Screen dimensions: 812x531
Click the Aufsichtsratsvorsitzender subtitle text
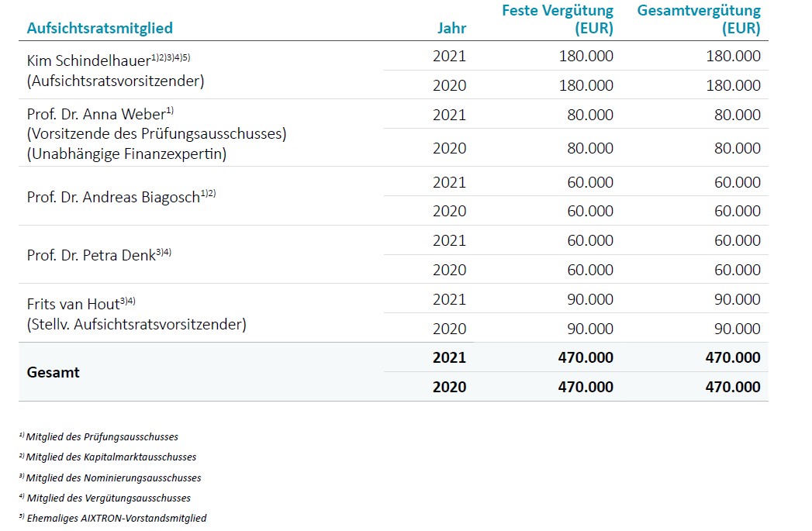click(x=116, y=81)
